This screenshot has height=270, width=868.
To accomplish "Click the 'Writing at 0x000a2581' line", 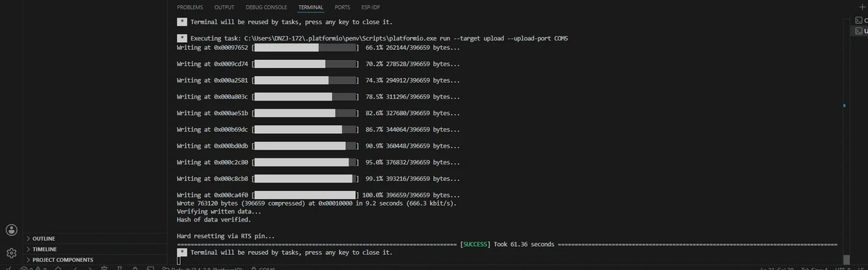I will tap(318, 80).
